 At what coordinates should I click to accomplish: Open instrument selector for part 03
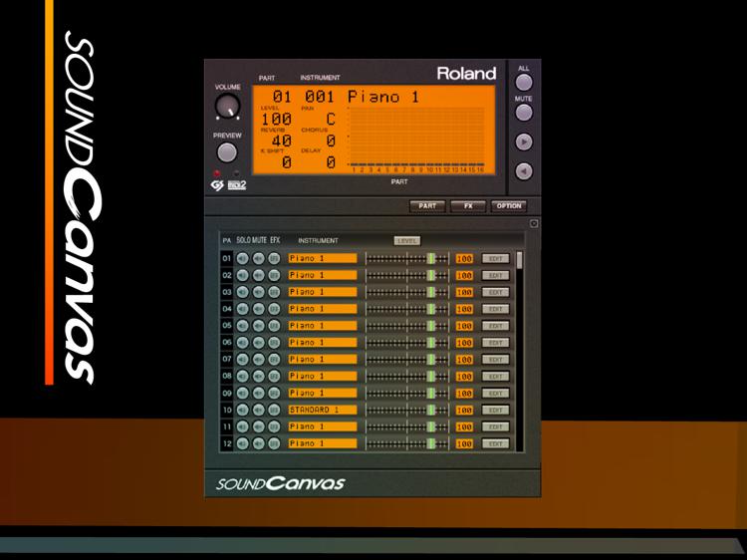tap(323, 292)
